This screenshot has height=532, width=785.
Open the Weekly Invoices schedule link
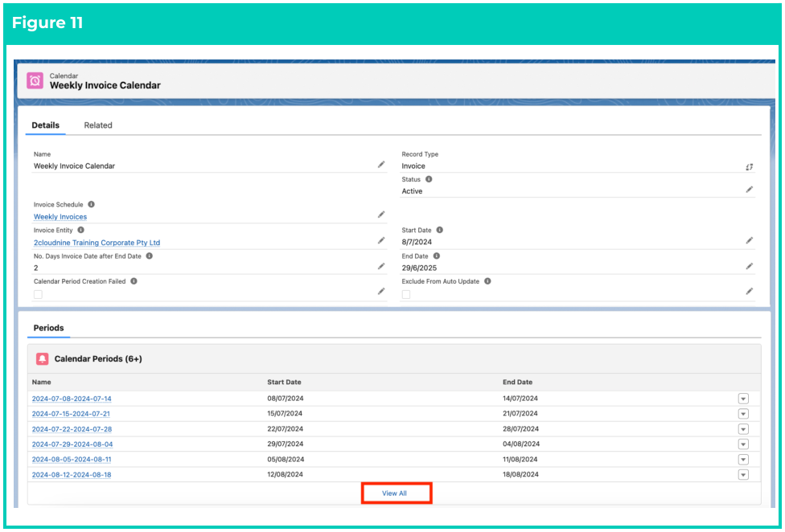click(60, 216)
